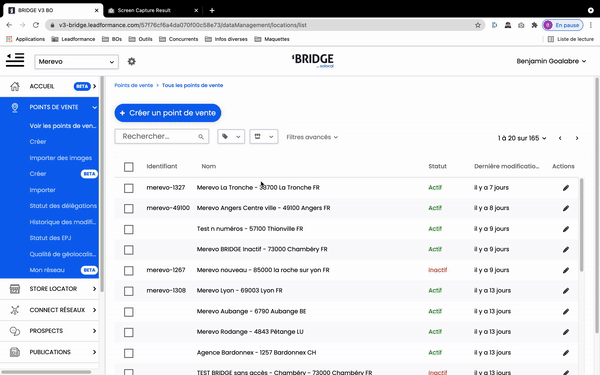Open the store type filter dropdown
This screenshot has height=375, width=600.
[x=264, y=137]
